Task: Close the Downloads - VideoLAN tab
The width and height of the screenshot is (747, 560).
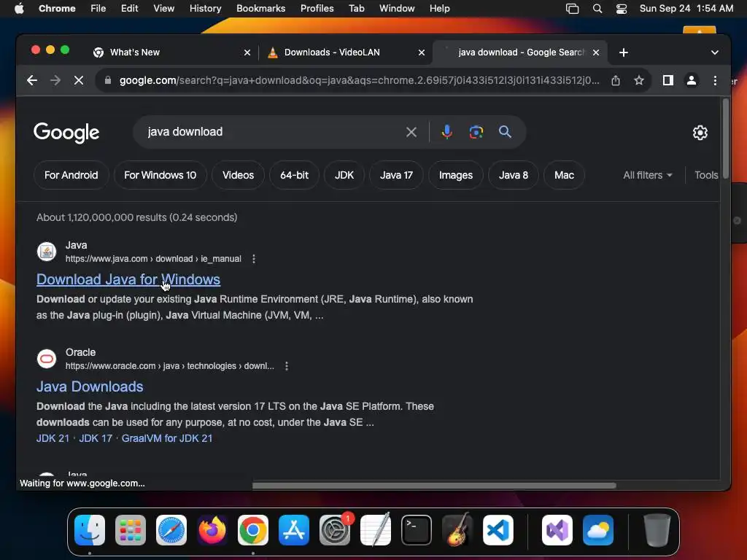Action: [422, 52]
